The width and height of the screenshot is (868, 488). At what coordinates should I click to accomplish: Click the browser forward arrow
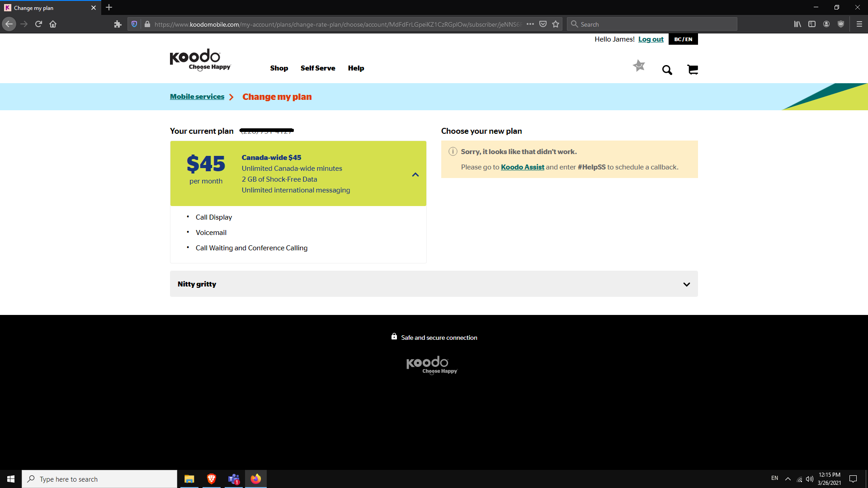pyautogui.click(x=24, y=24)
